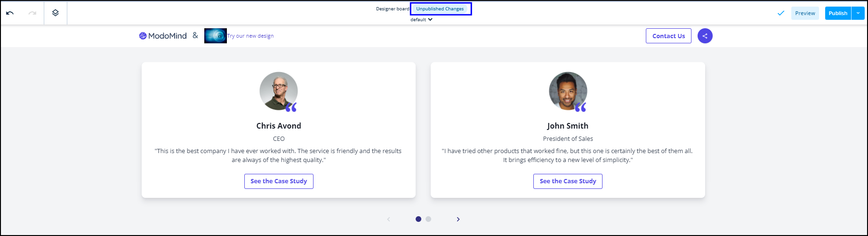Click the quote icon on John Smith's photo
Viewport: 868px width, 236px height.
tap(580, 107)
